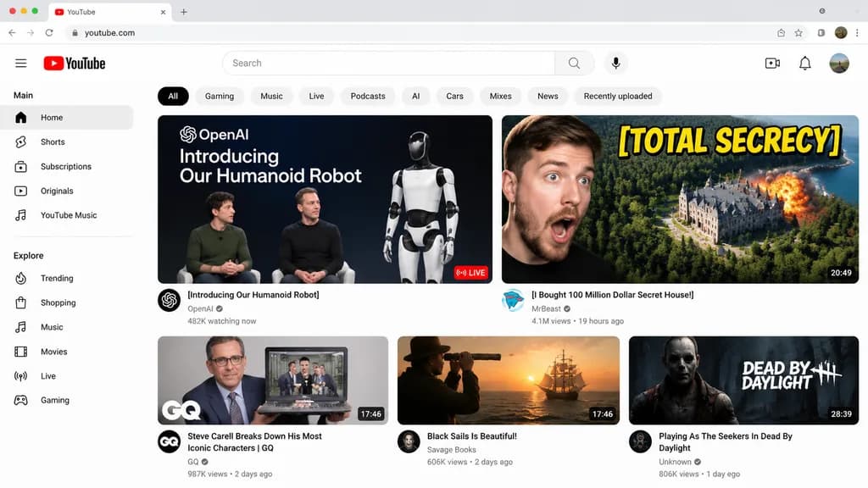Open the Dead By Daylight thumbnail
The height and width of the screenshot is (488, 868).
coord(743,380)
